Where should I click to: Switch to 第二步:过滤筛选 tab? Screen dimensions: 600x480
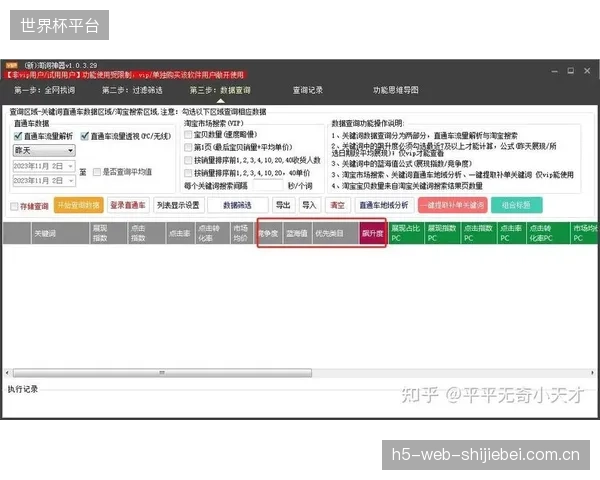point(132,90)
